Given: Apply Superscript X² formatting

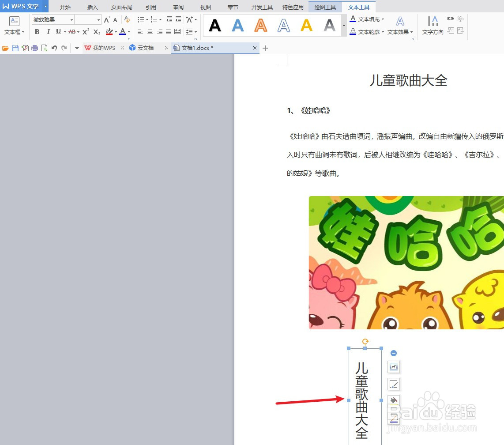Looking at the screenshot, I should (x=86, y=31).
